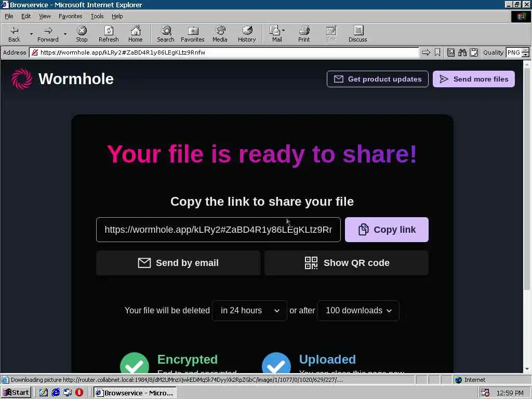Click the bookmarks book icon
Viewport: 532px width, 399px height.
450,52
